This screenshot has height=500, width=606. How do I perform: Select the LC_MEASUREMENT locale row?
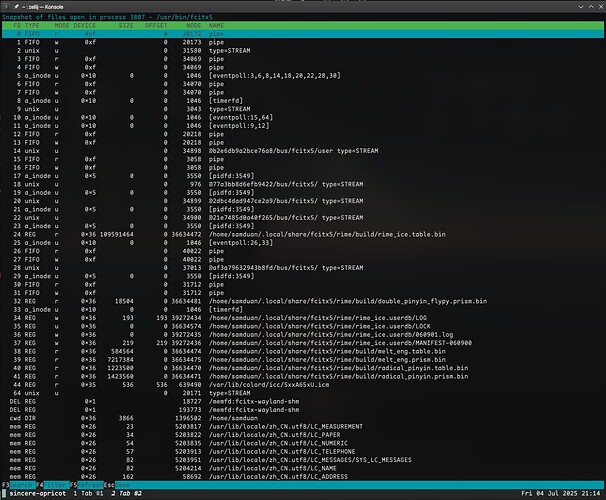(303, 427)
